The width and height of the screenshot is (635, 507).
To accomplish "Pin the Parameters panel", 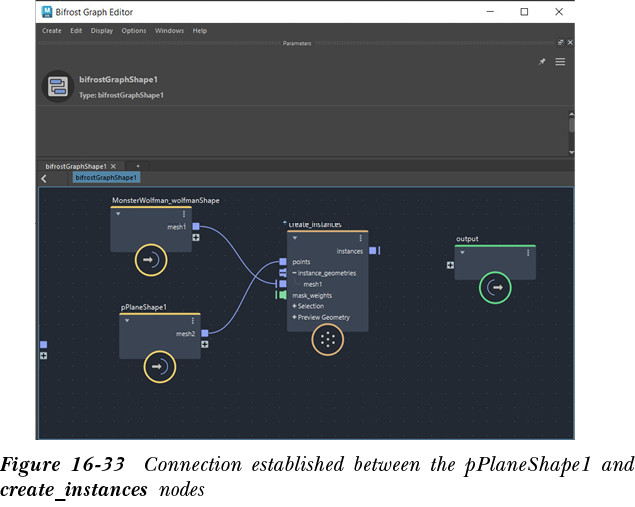I will coord(542,62).
